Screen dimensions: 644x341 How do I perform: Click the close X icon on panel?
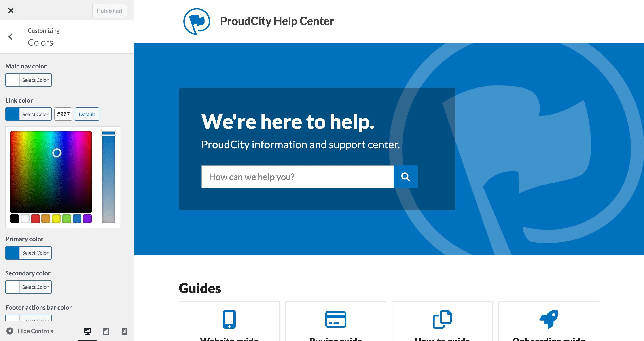(11, 10)
